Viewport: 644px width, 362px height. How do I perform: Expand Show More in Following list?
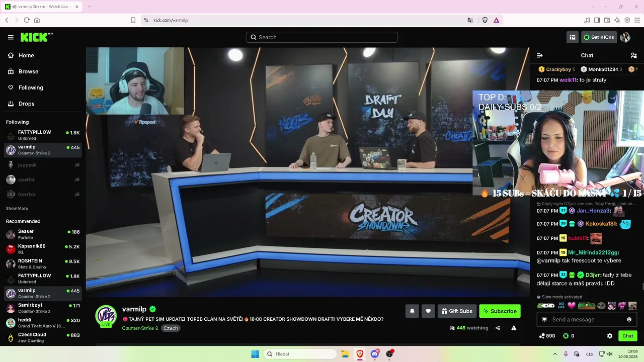coord(17,208)
